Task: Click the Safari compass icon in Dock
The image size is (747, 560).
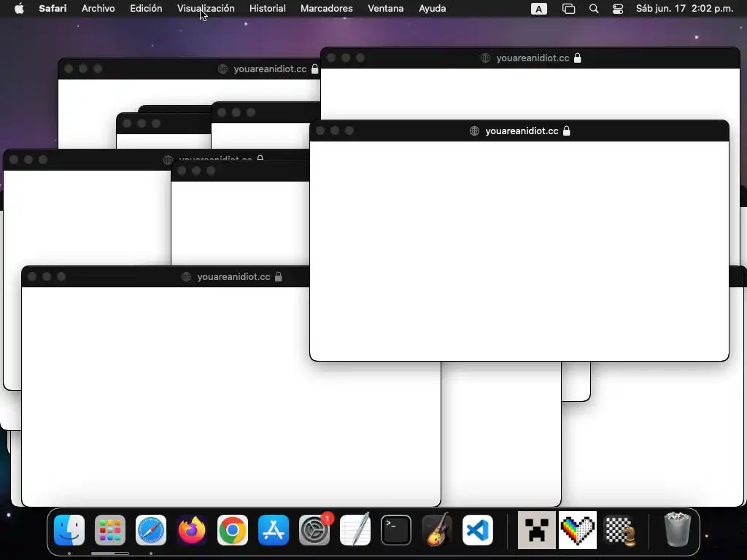Action: click(151, 530)
